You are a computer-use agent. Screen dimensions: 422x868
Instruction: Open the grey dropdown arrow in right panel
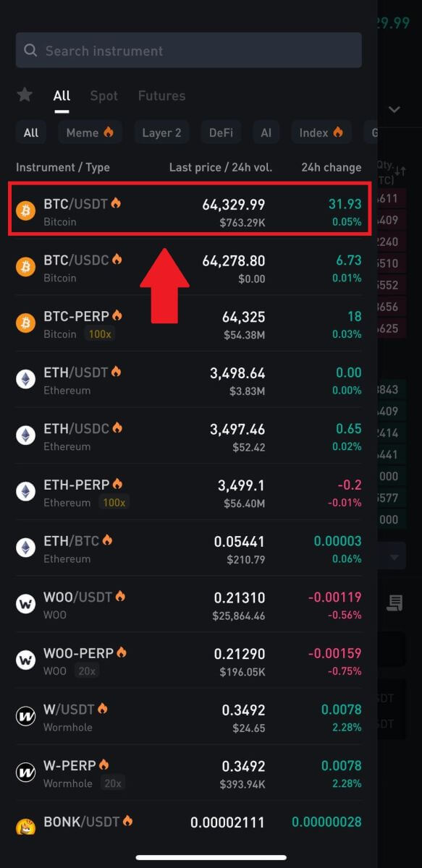(x=394, y=556)
